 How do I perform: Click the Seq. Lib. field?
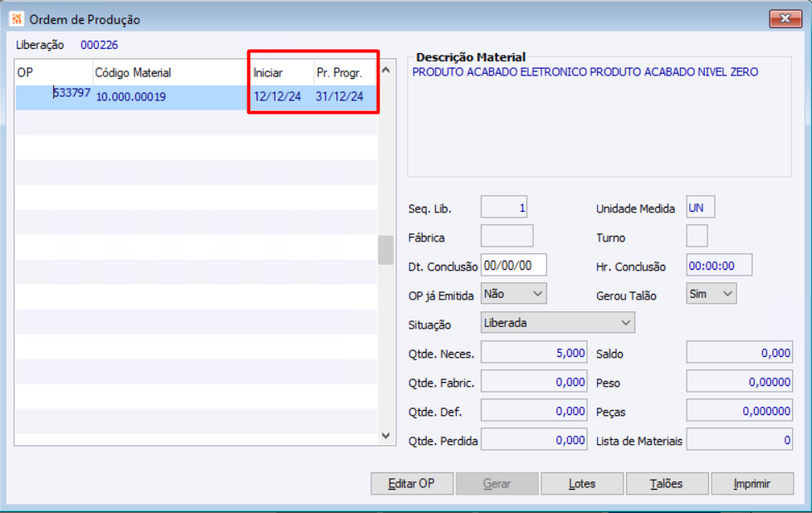click(504, 207)
